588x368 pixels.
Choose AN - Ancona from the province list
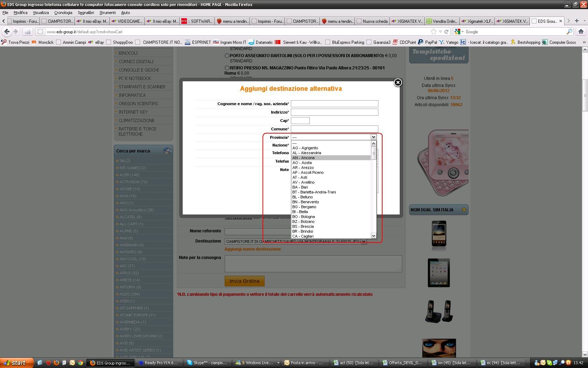click(331, 158)
